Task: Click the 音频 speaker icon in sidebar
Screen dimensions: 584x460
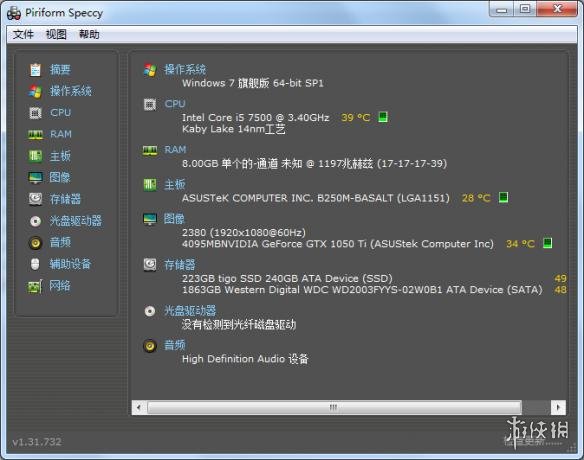Action: (35, 243)
